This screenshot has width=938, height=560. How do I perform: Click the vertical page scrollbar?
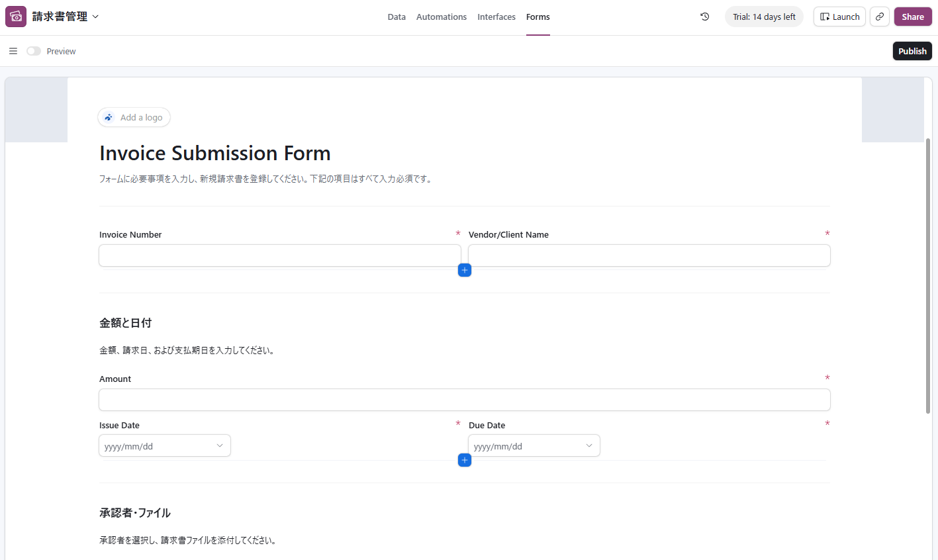(x=928, y=276)
